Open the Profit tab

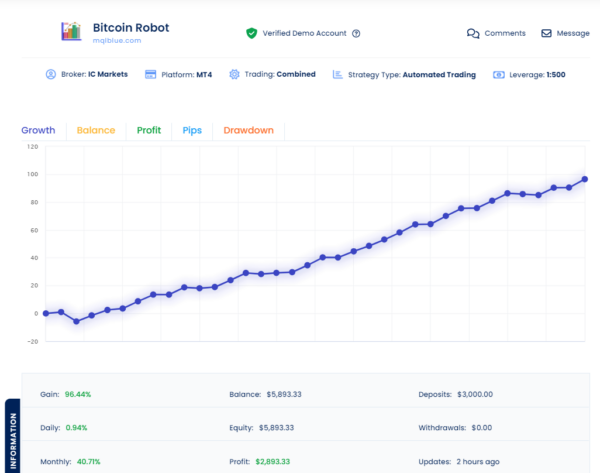coord(149,130)
